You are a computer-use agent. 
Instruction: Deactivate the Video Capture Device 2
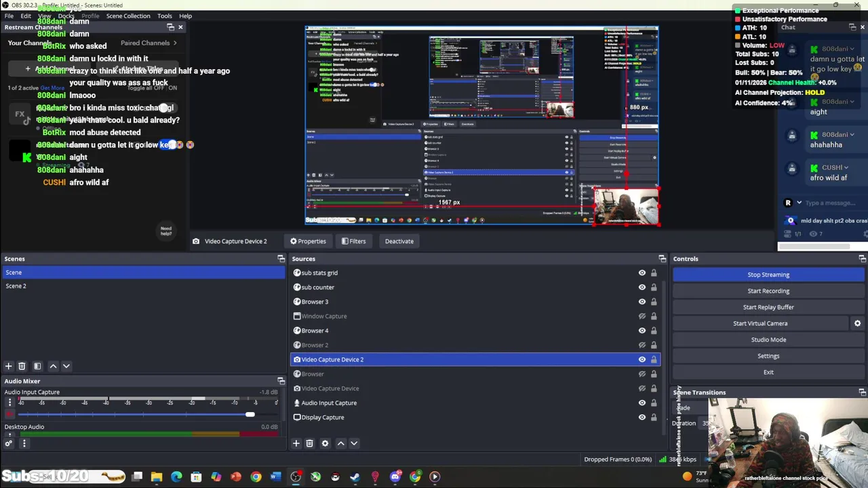pyautogui.click(x=399, y=241)
